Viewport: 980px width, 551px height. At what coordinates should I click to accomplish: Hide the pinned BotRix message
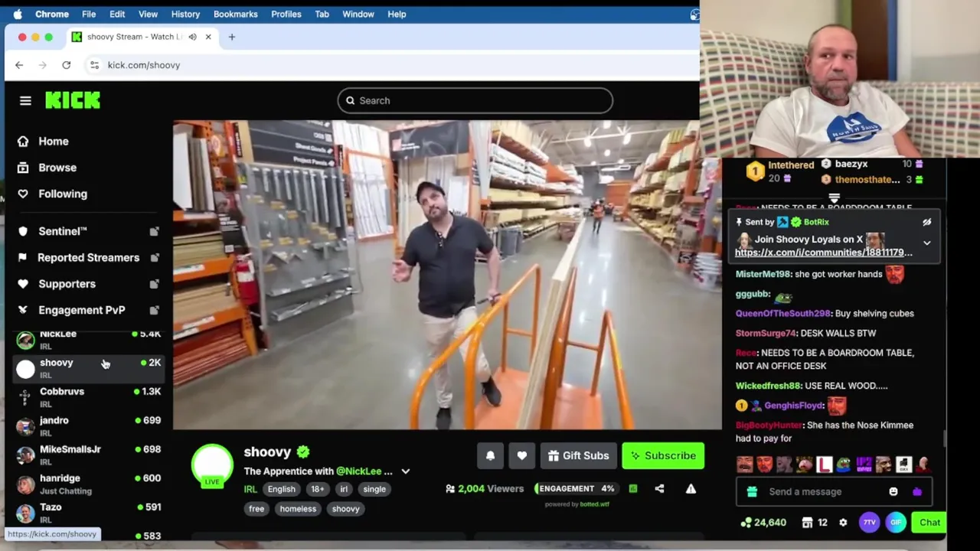(926, 222)
